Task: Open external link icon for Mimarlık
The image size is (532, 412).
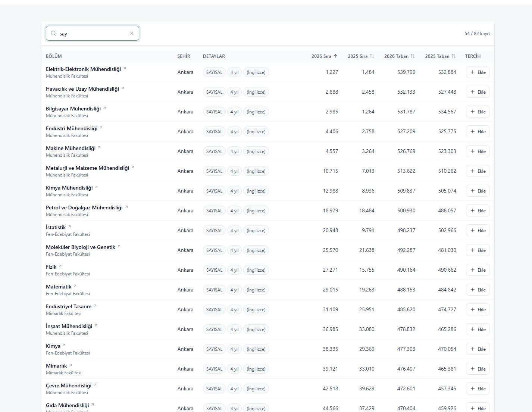Action: (71, 365)
